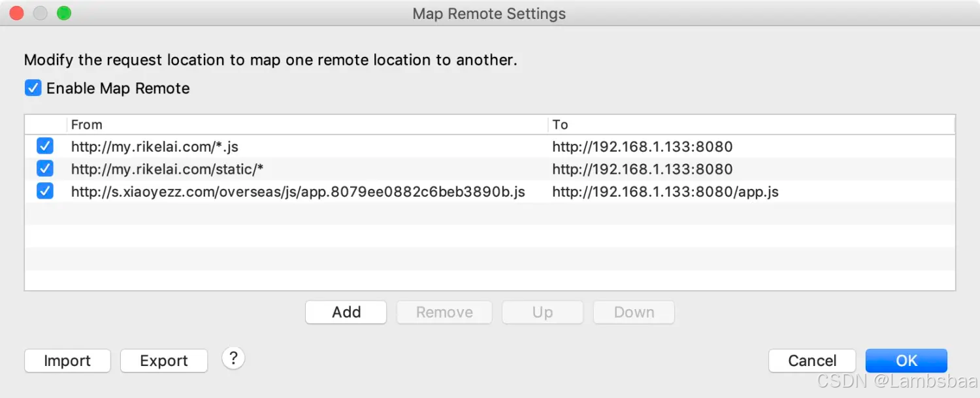Click the Add button
980x398 pixels.
346,312
